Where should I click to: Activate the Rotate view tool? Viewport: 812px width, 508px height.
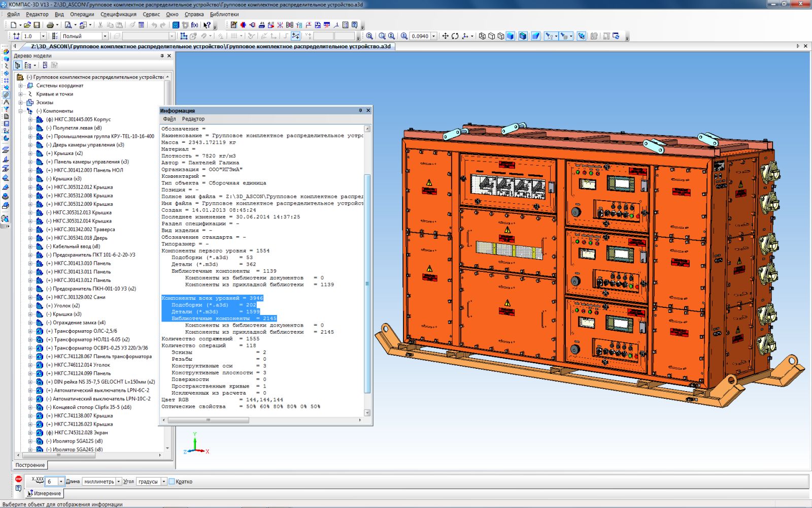[455, 36]
